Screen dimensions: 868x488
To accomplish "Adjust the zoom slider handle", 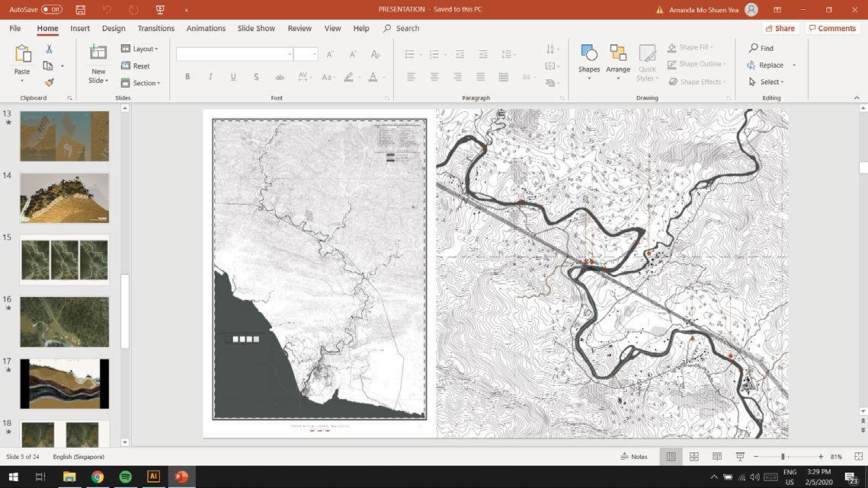I will 783,457.
